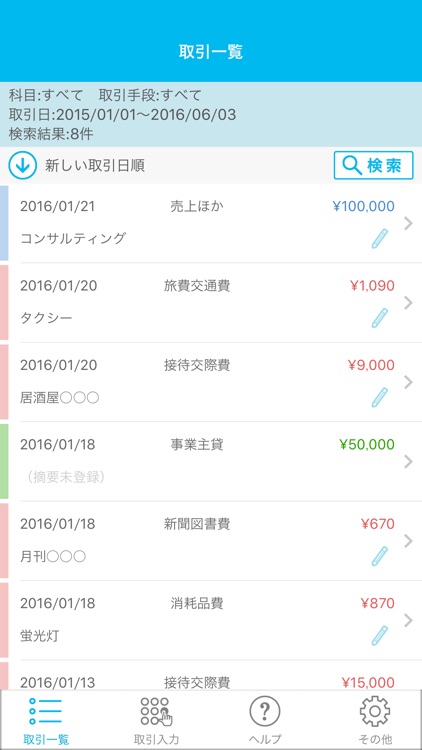Tap the pencil icon on 月刊○○○ row
This screenshot has width=422, height=750.
[x=380, y=556]
